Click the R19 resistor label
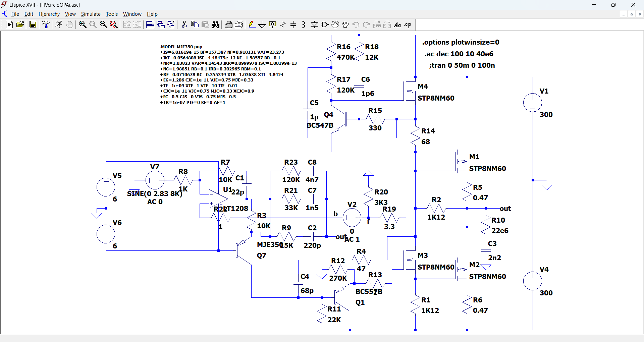This screenshot has width=644, height=342. click(389, 209)
